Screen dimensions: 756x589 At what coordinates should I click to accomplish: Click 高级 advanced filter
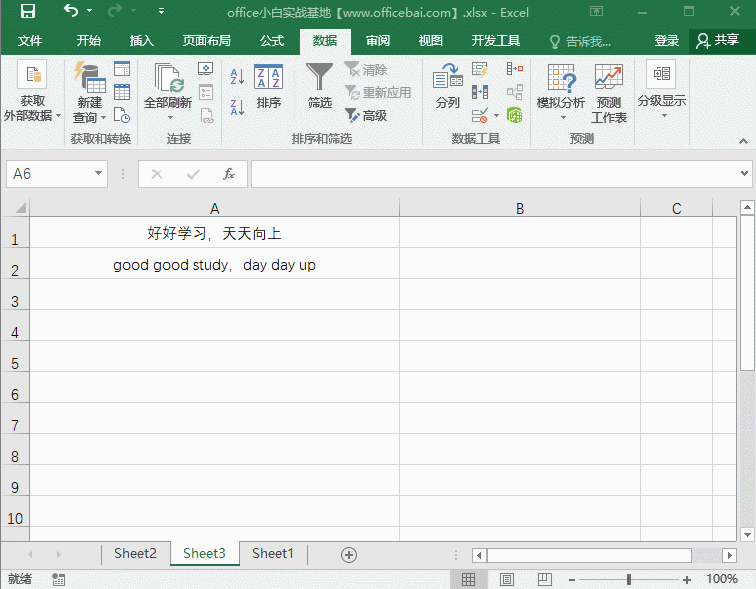pyautogui.click(x=366, y=115)
